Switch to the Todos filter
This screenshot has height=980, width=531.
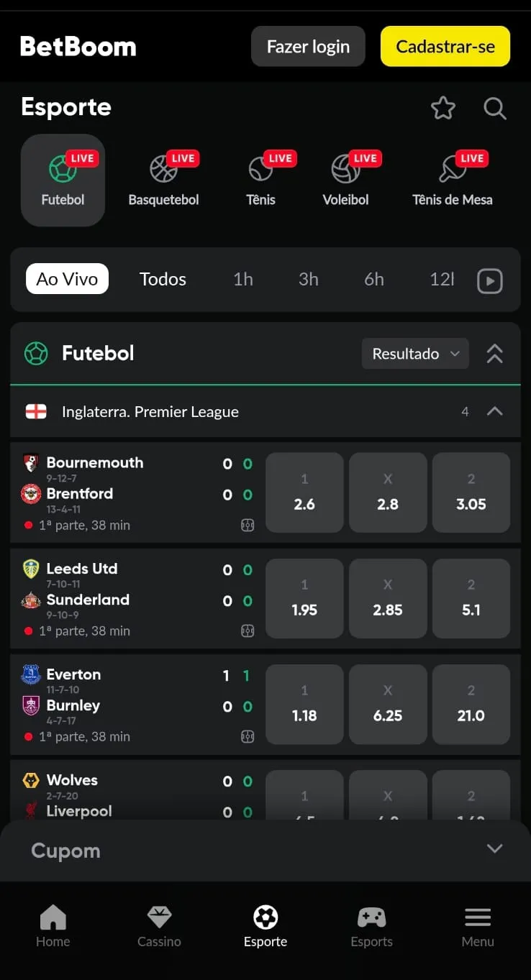pos(163,279)
